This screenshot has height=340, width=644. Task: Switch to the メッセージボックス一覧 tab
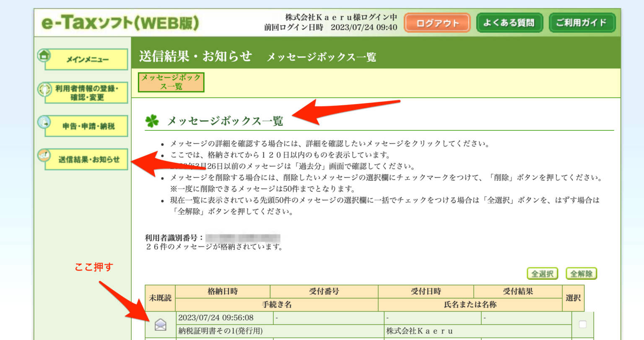click(171, 82)
